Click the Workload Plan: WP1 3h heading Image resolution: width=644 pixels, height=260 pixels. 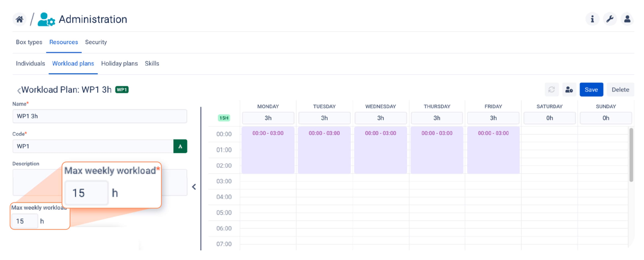click(x=66, y=90)
